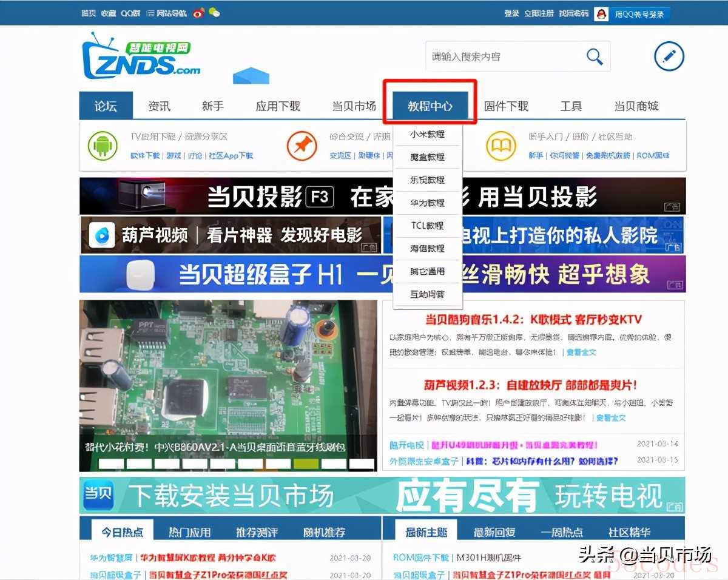Image resolution: width=728 pixels, height=580 pixels.
Task: Open the 固件下载 navigation tab
Action: [506, 106]
